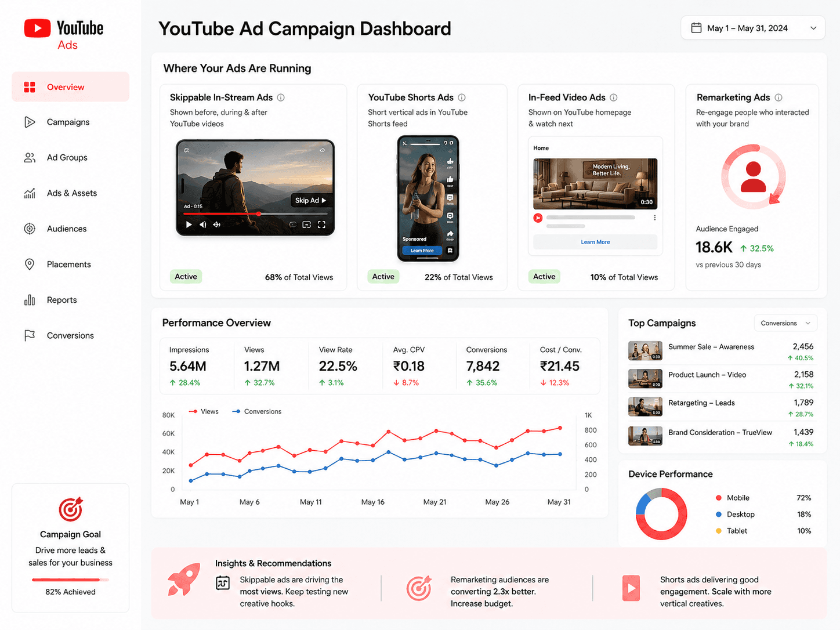Click the Ads & Assets chart icon

(30, 193)
